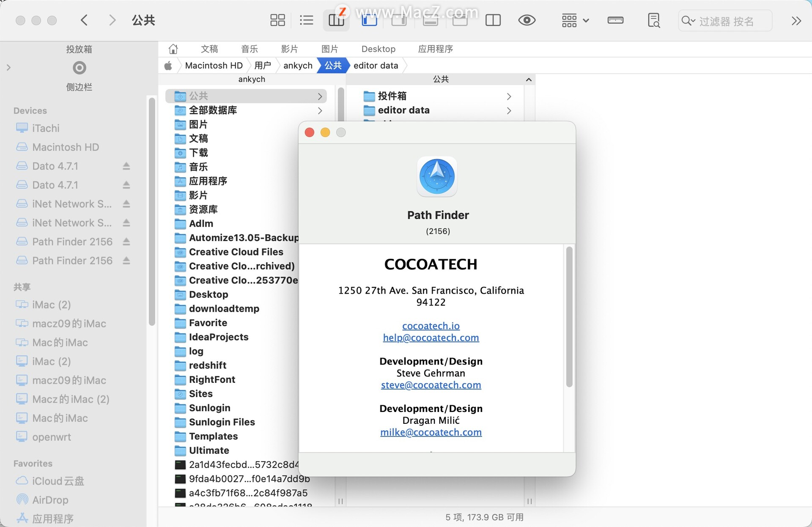Image resolution: width=812 pixels, height=527 pixels.
Task: Click the ruler icon in toolbar
Action: point(615,20)
